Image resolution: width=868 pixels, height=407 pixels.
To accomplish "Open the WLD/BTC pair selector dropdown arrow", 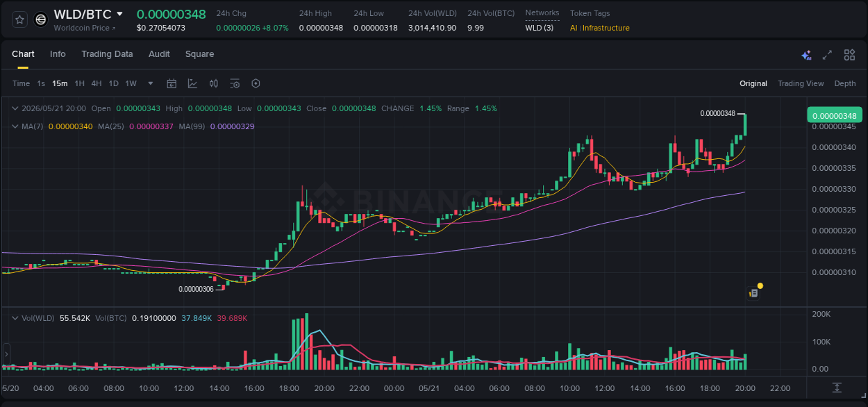I will [x=119, y=14].
